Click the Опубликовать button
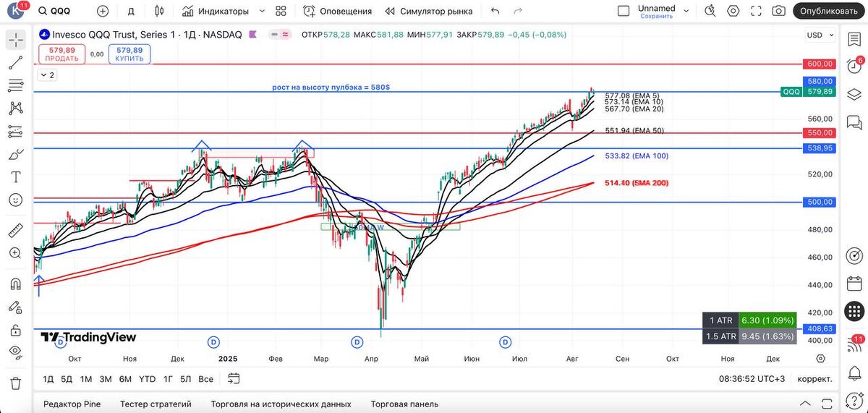The image size is (868, 413). coord(829,11)
